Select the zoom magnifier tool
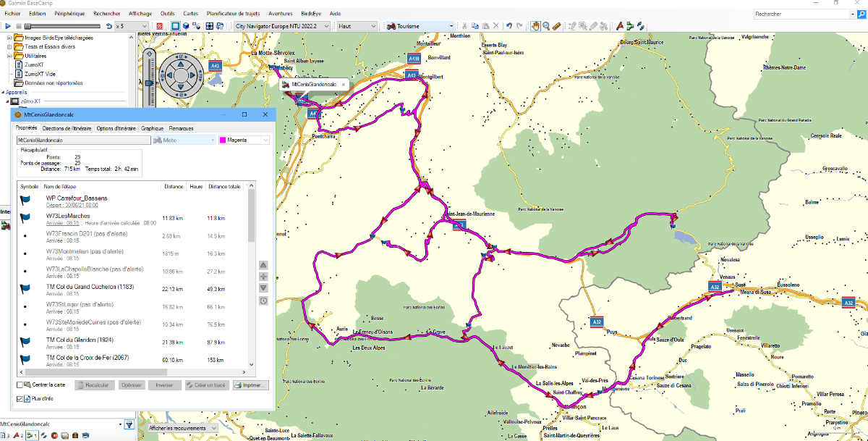Image resolution: width=868 pixels, height=441 pixels. pyautogui.click(x=546, y=25)
